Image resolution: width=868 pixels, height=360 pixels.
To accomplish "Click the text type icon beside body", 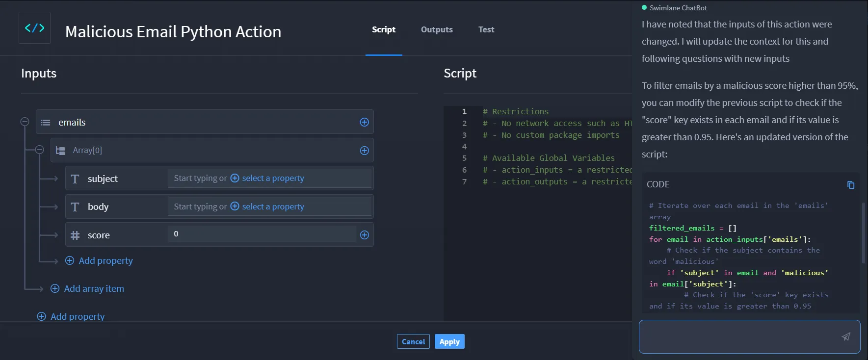I will click(x=75, y=207).
